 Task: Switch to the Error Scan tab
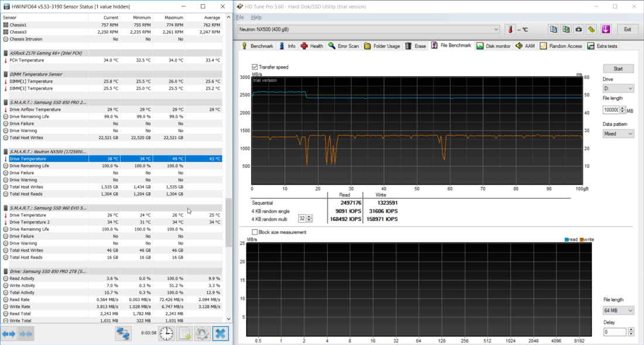tap(344, 46)
